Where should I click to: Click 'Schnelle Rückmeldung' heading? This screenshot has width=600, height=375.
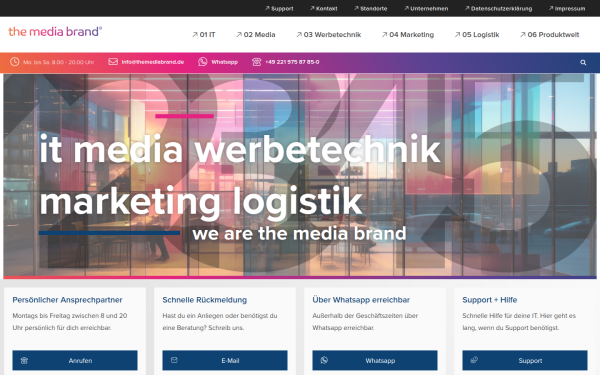pos(205,300)
